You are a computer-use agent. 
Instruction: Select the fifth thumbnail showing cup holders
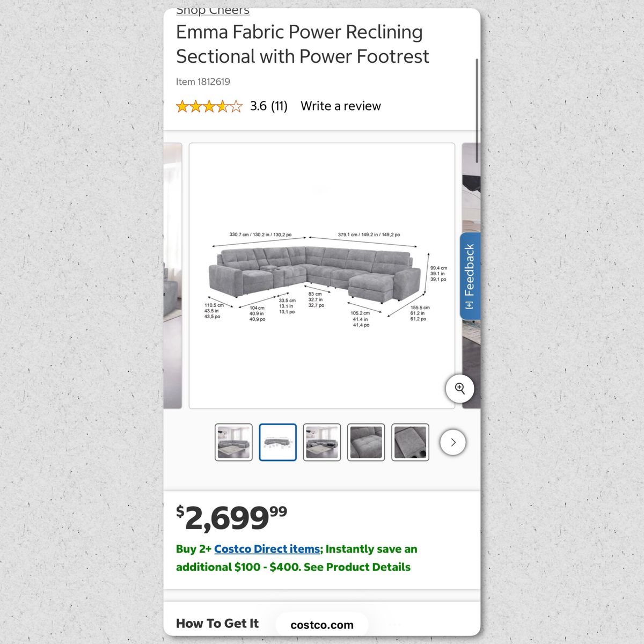[410, 443]
